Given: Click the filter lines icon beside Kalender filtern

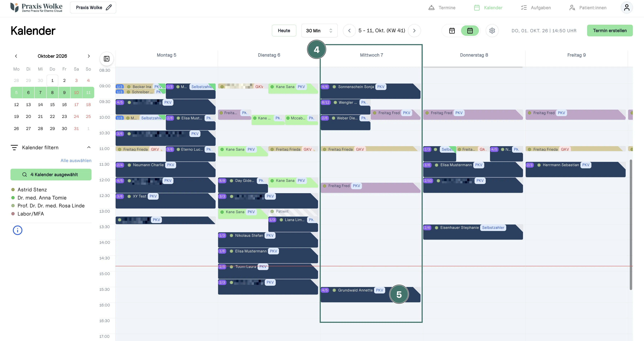Looking at the screenshot, I should (14, 147).
